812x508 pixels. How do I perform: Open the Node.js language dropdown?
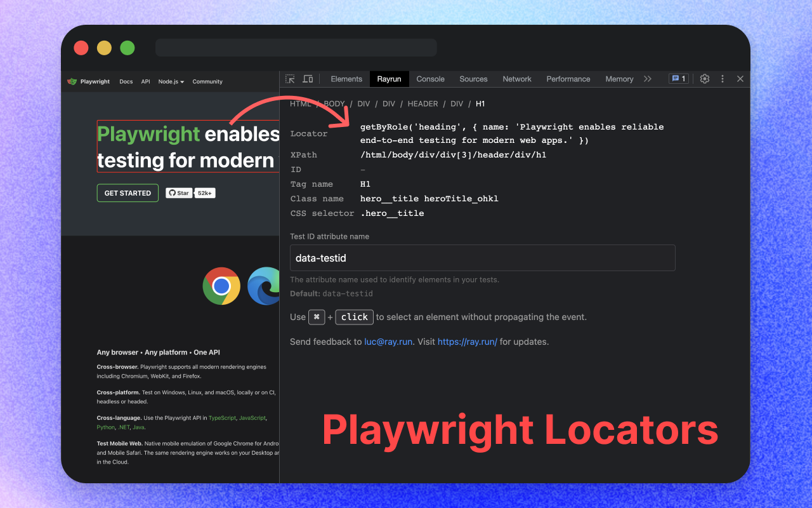tap(171, 81)
